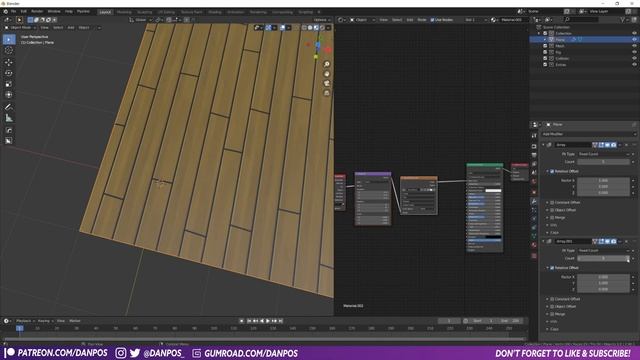
Task: Select the Rotate tool
Action: click(x=9, y=73)
